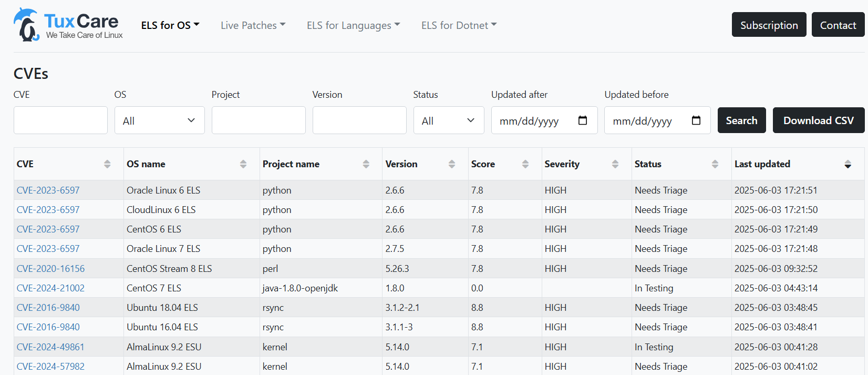Click the Updated after date field
Screen dimensions: 868x375
coord(544,120)
